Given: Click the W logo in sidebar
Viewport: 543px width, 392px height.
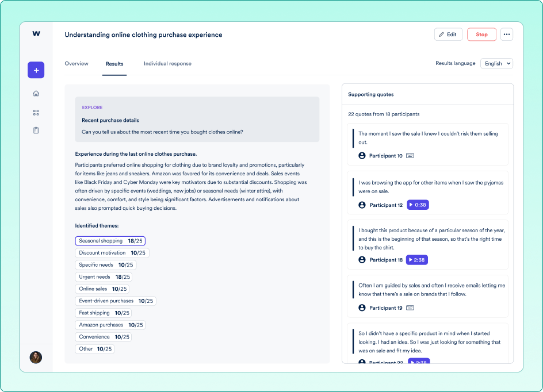Looking at the screenshot, I should [x=36, y=33].
